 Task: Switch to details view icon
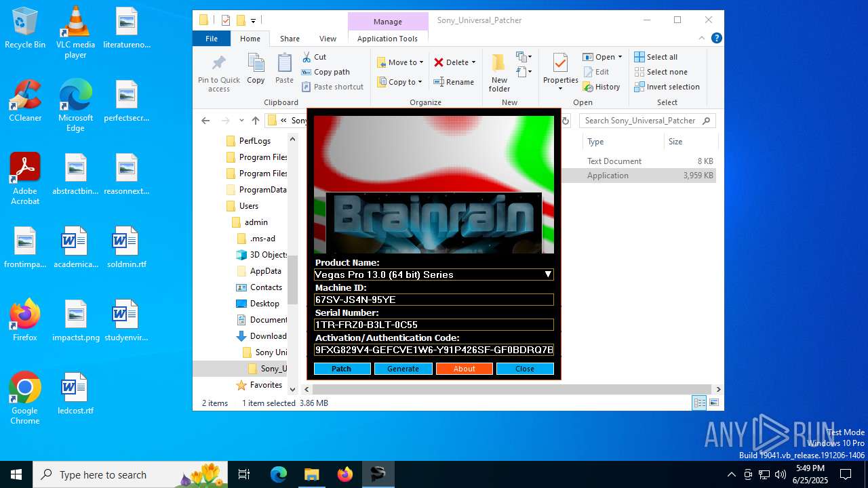coord(699,403)
